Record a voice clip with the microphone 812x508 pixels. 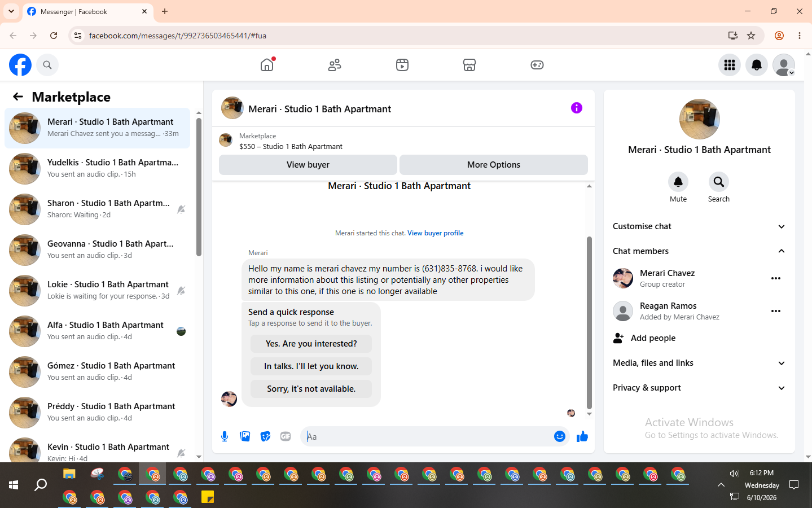(x=225, y=436)
